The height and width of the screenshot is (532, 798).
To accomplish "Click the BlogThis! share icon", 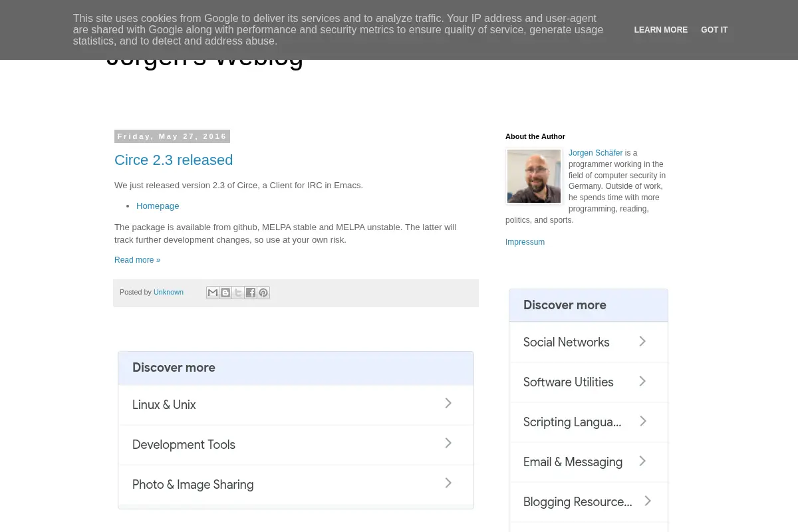I will pyautogui.click(x=225, y=293).
